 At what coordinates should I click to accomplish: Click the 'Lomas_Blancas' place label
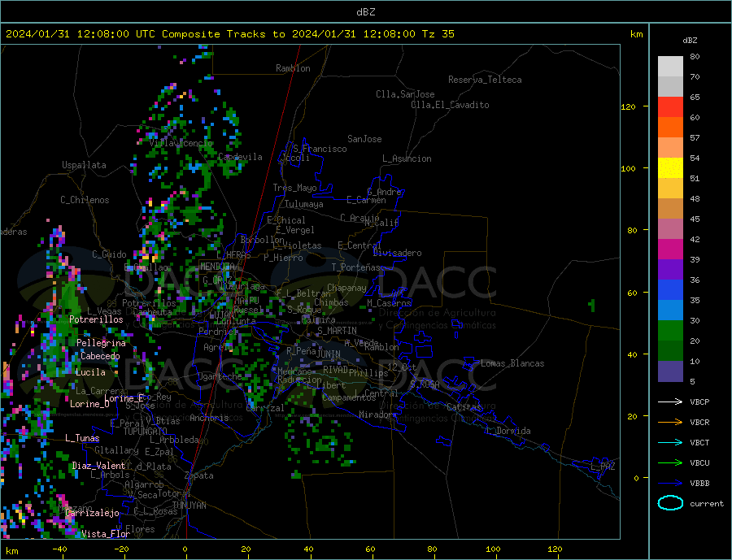tap(512, 363)
